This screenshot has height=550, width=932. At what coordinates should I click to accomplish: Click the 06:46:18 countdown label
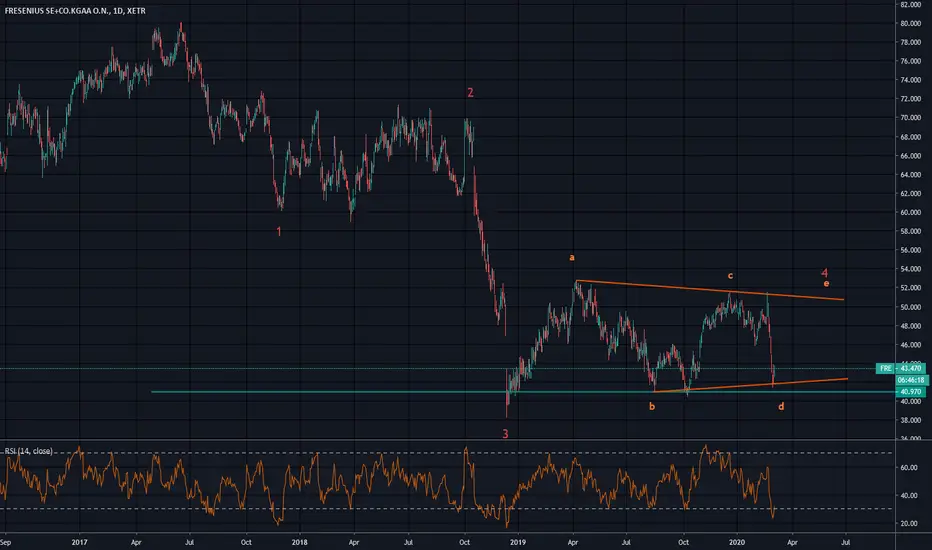910,380
